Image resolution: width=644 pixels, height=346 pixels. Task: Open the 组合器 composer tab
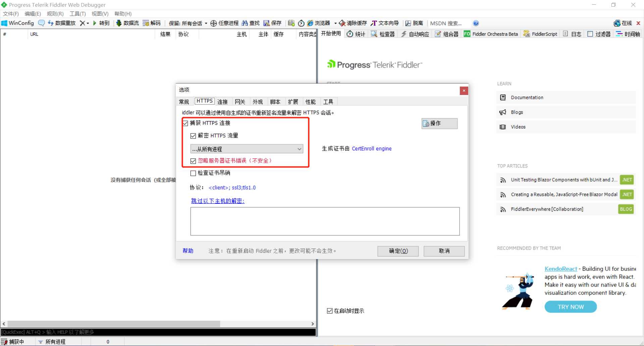[446, 34]
